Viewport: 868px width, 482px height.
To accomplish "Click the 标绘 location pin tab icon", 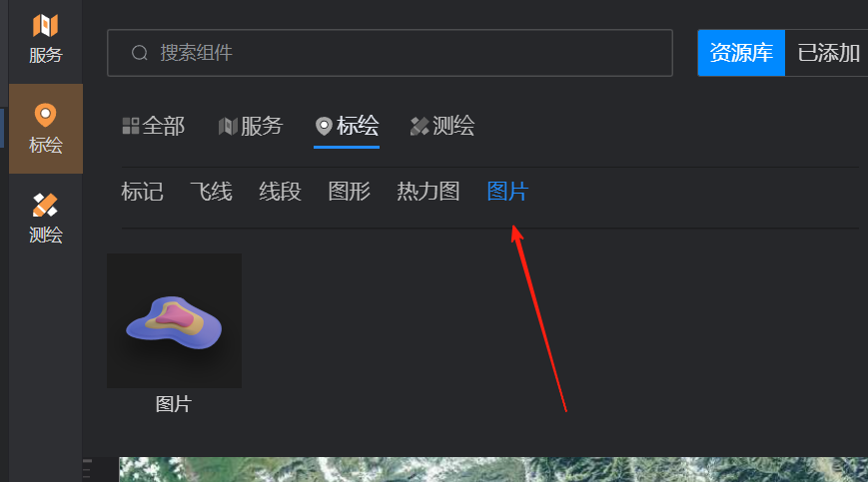I will pyautogui.click(x=324, y=126).
